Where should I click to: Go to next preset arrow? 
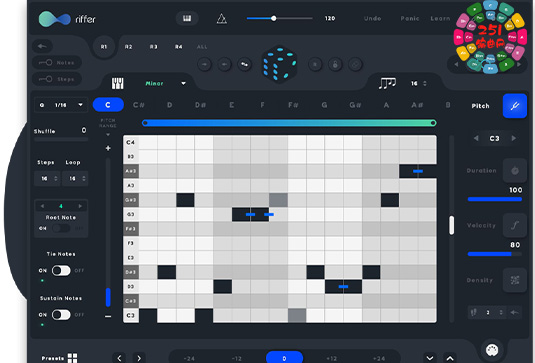coord(139,358)
